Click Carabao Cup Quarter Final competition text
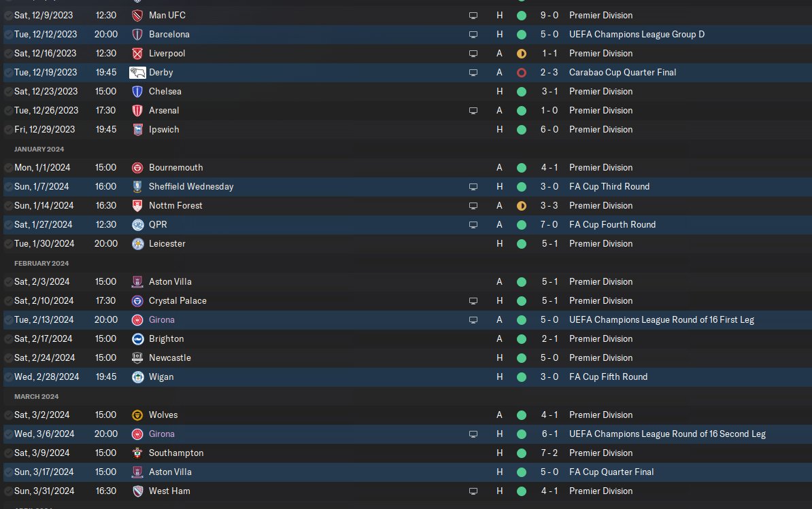The height and width of the screenshot is (509, 812). 622,72
